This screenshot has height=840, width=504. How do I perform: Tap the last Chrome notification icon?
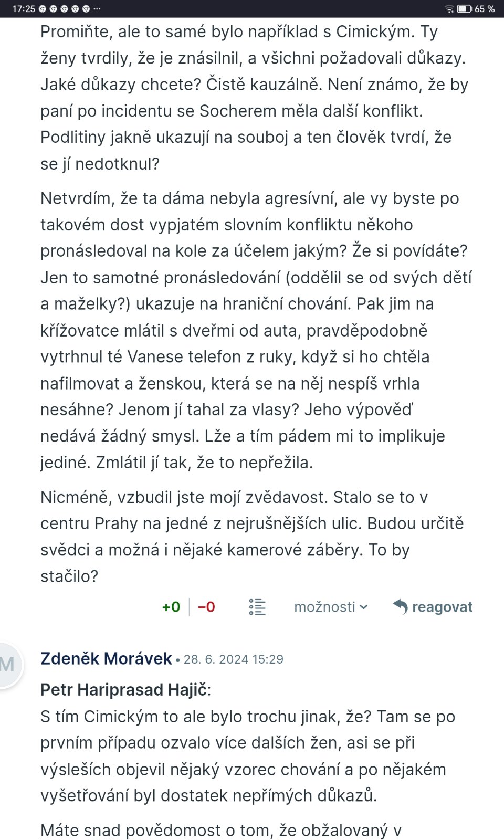[x=86, y=9]
